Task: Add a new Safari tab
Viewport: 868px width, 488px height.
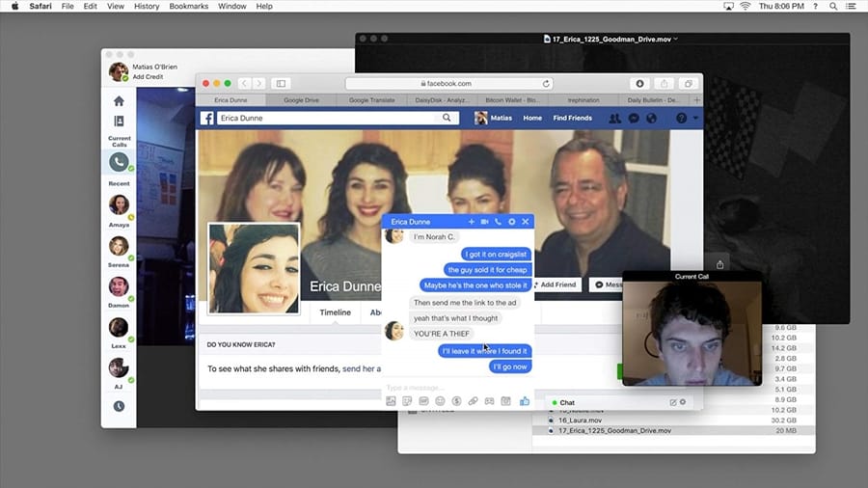Action: (x=696, y=100)
